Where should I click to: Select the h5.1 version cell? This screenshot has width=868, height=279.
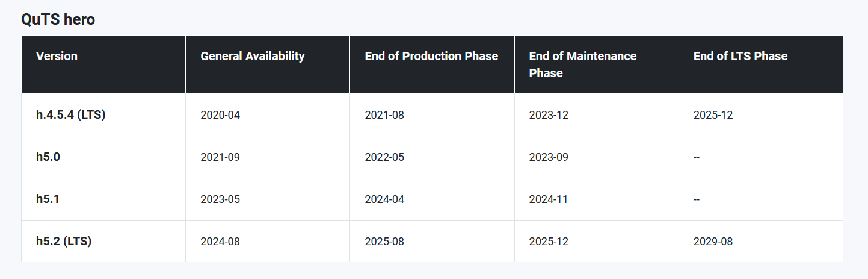48,199
